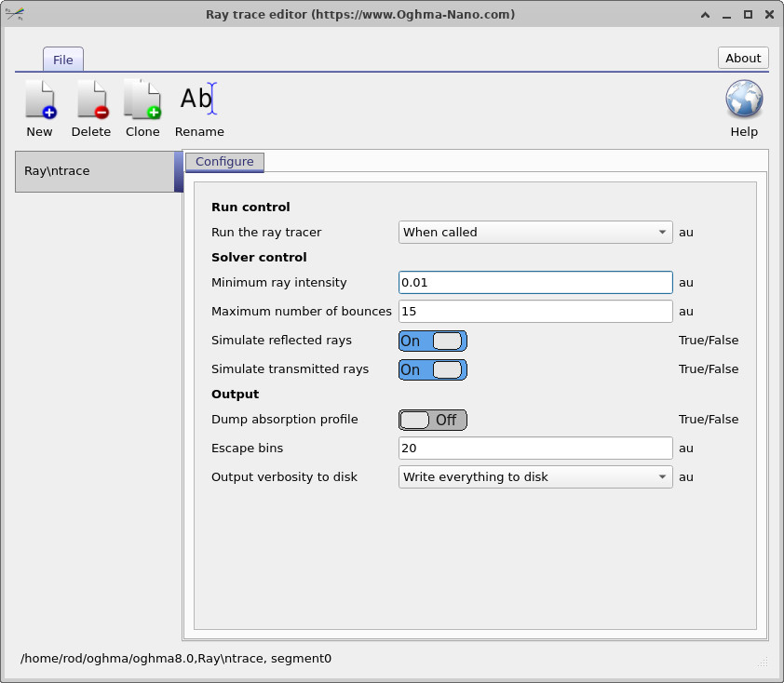The height and width of the screenshot is (683, 784).
Task: Expand the ray tracer run mode list
Action: click(663, 232)
